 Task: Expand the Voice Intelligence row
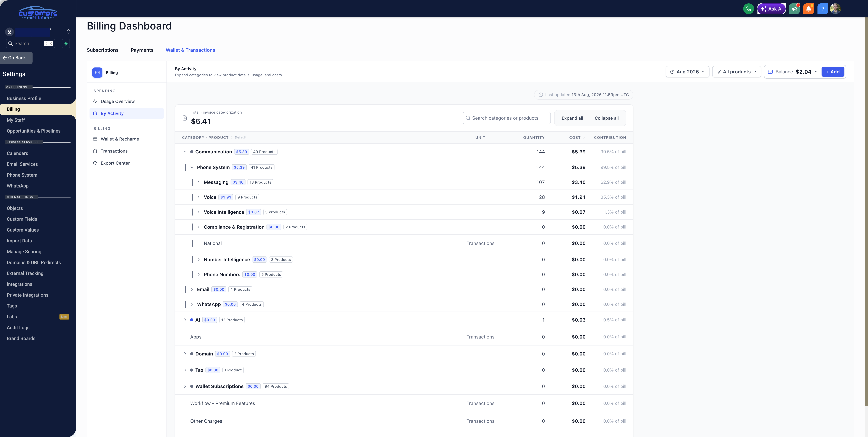tap(199, 212)
